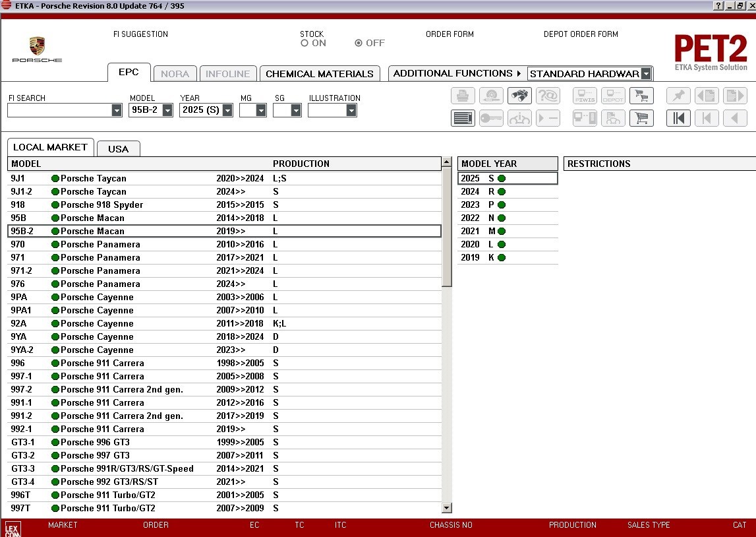Select Porsche 918 Spyder row
Image resolution: width=756 pixels, height=537 pixels.
point(102,205)
